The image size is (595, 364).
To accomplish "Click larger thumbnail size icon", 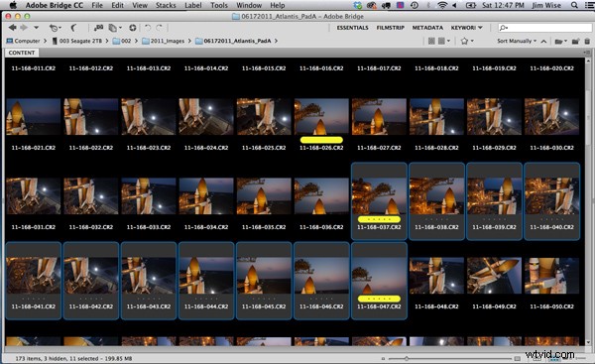I will 518,358.
